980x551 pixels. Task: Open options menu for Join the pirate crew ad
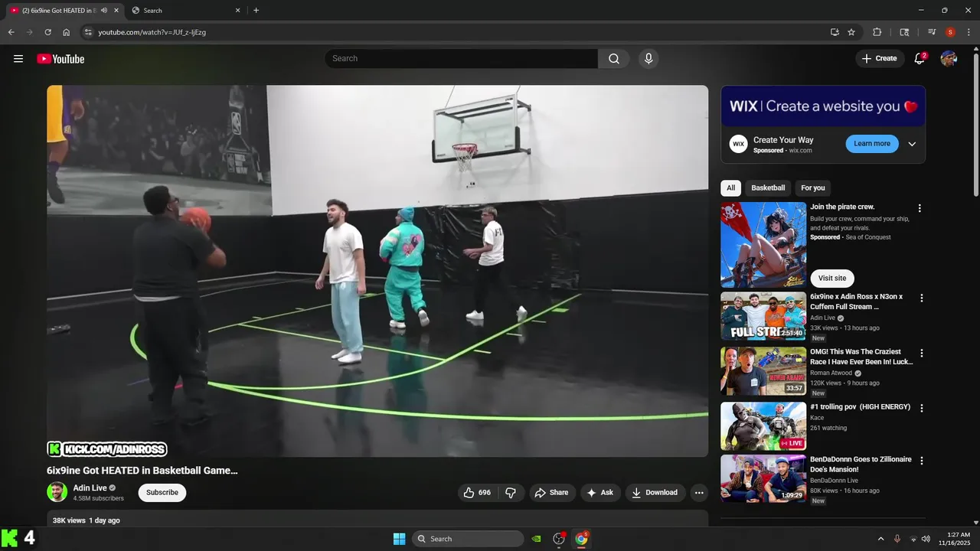(x=920, y=208)
